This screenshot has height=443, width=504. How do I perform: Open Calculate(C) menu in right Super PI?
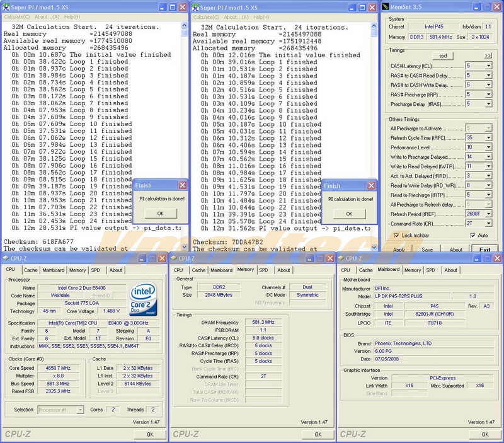206,18
